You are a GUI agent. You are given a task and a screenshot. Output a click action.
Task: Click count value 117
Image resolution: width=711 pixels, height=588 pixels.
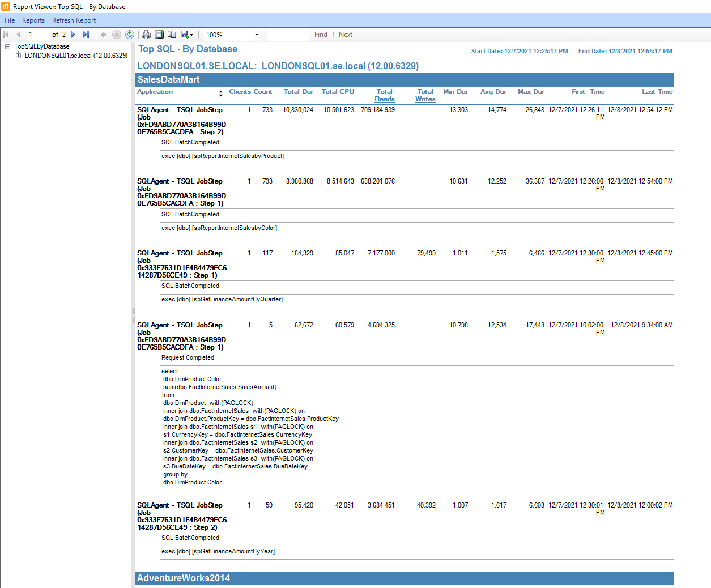tap(267, 253)
